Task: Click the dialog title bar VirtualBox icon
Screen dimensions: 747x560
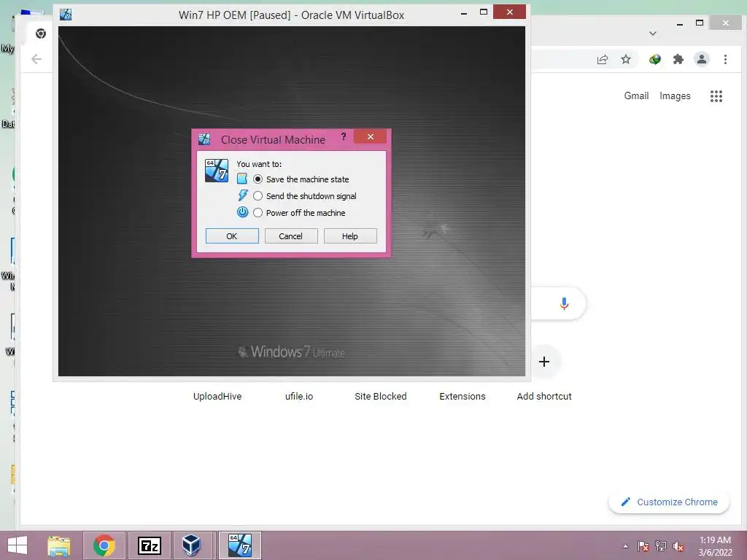Action: (x=204, y=139)
